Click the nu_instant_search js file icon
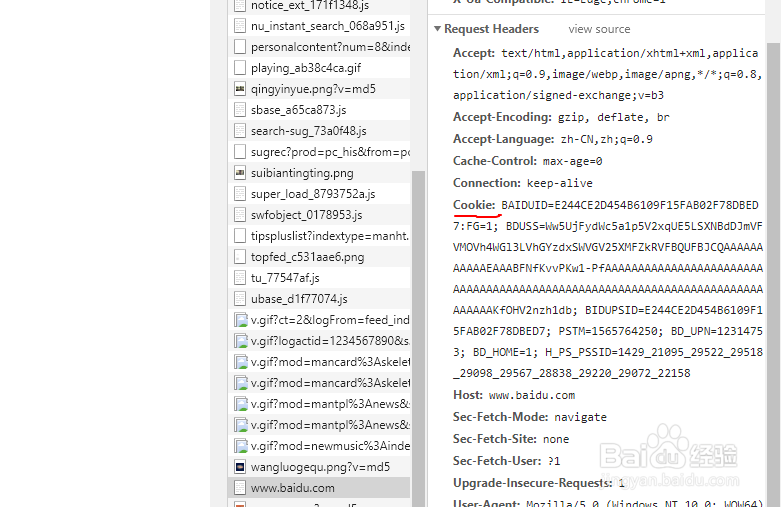The image size is (781, 507). click(x=240, y=26)
